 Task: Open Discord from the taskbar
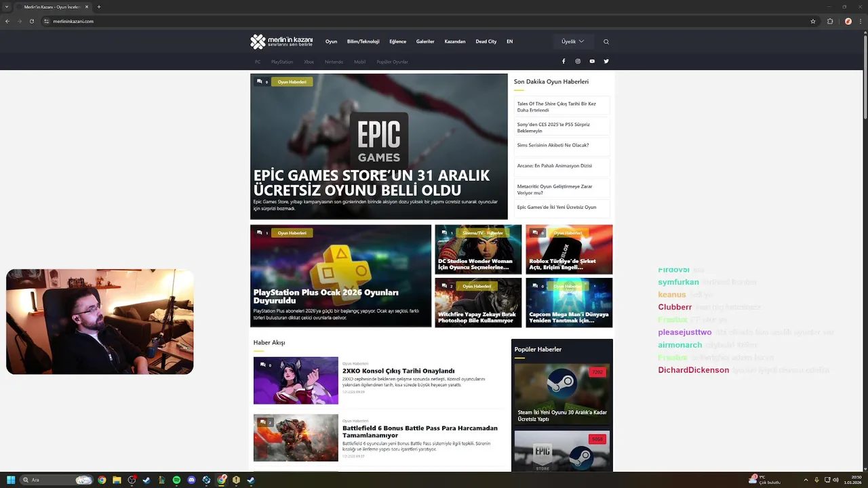(x=191, y=480)
